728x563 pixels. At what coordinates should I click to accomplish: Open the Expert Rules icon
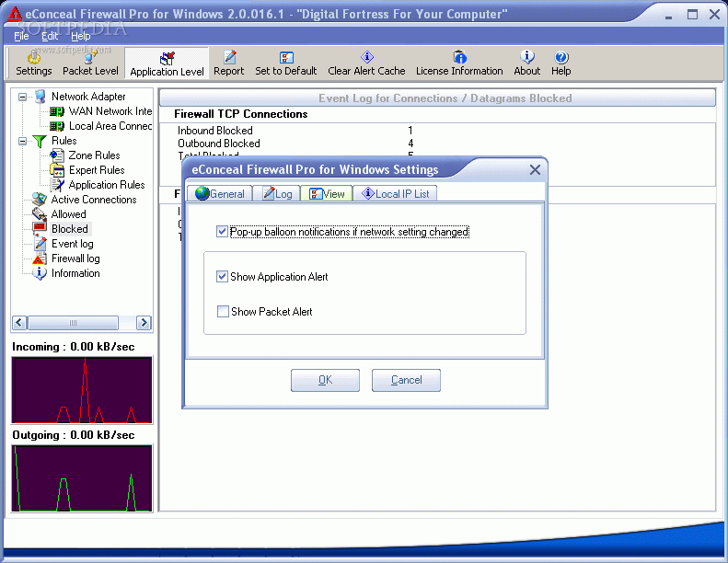point(57,170)
